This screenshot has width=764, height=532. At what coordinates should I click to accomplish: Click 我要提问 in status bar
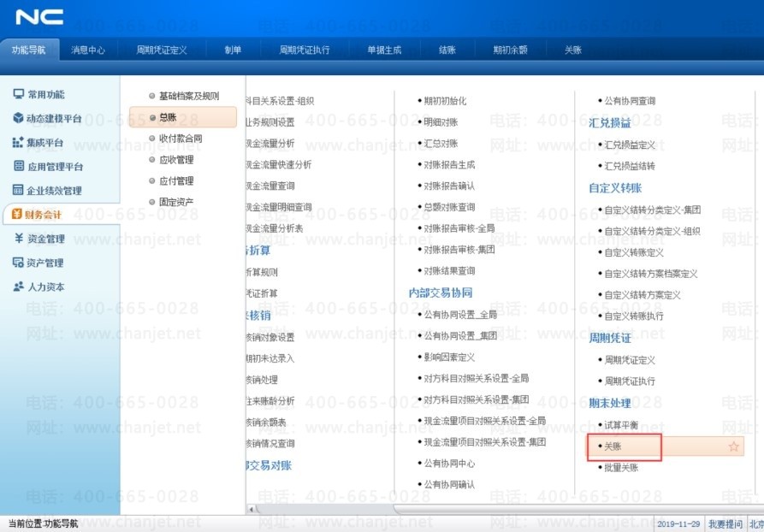tap(725, 524)
